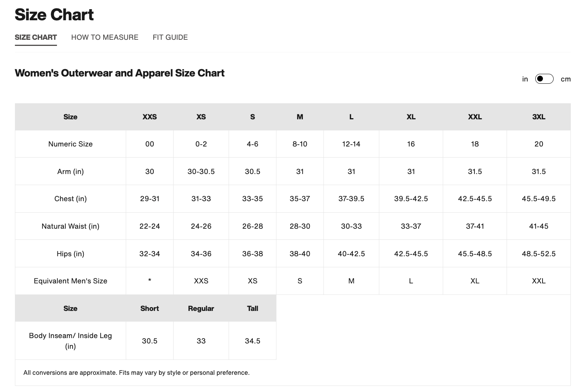The width and height of the screenshot is (580, 392).
Task: Click the in unit label
Action: (x=525, y=79)
